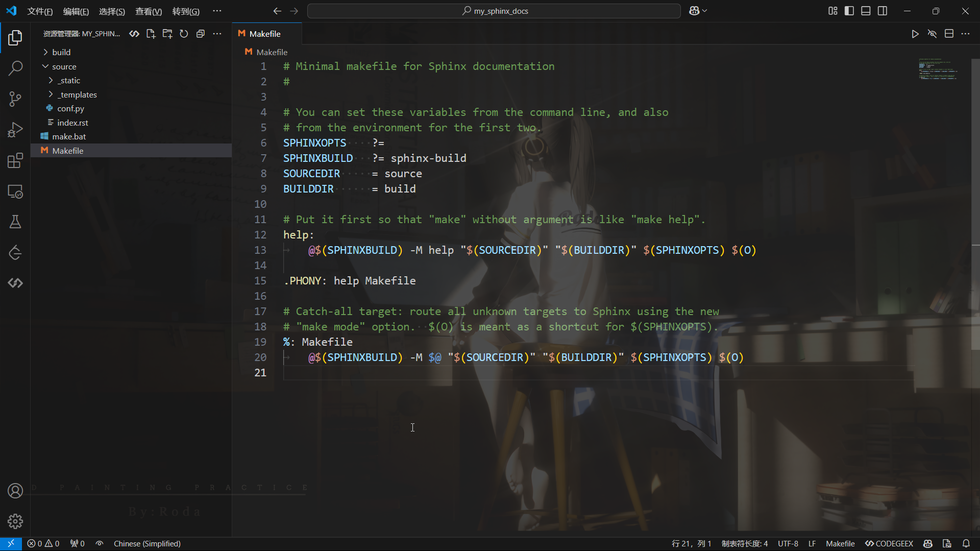Collapse all folders in explorer
Screen dimensions: 980x551
point(201,34)
